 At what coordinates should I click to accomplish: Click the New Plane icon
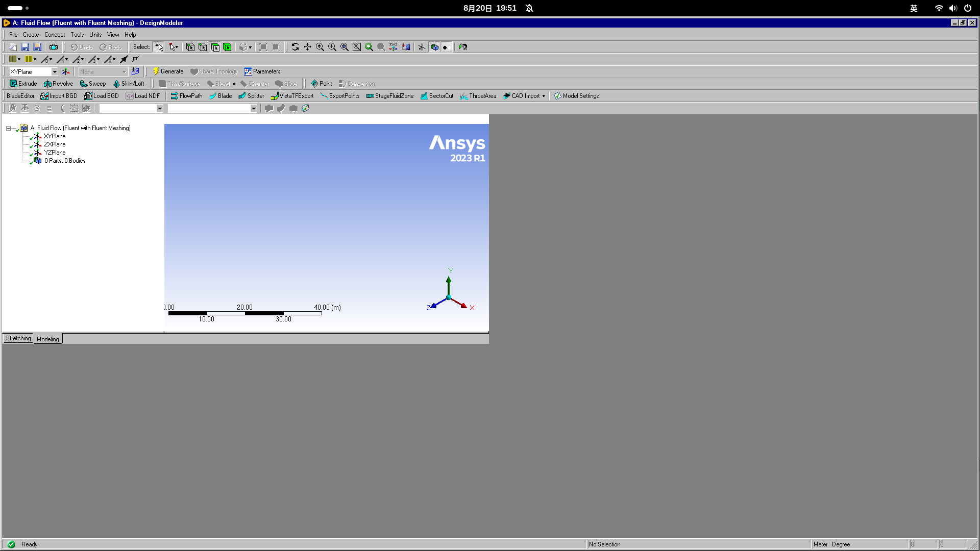[x=66, y=72]
